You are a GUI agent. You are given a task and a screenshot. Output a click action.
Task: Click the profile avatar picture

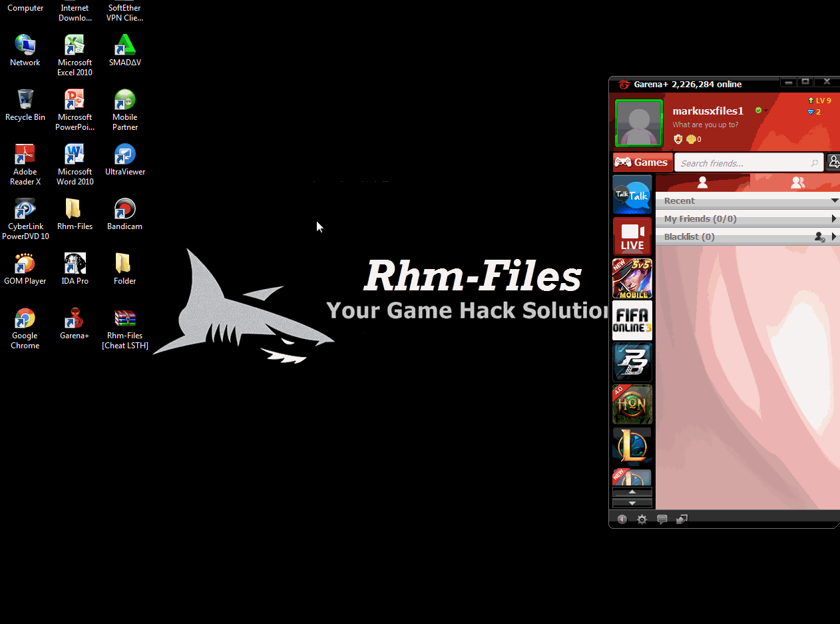click(x=638, y=123)
